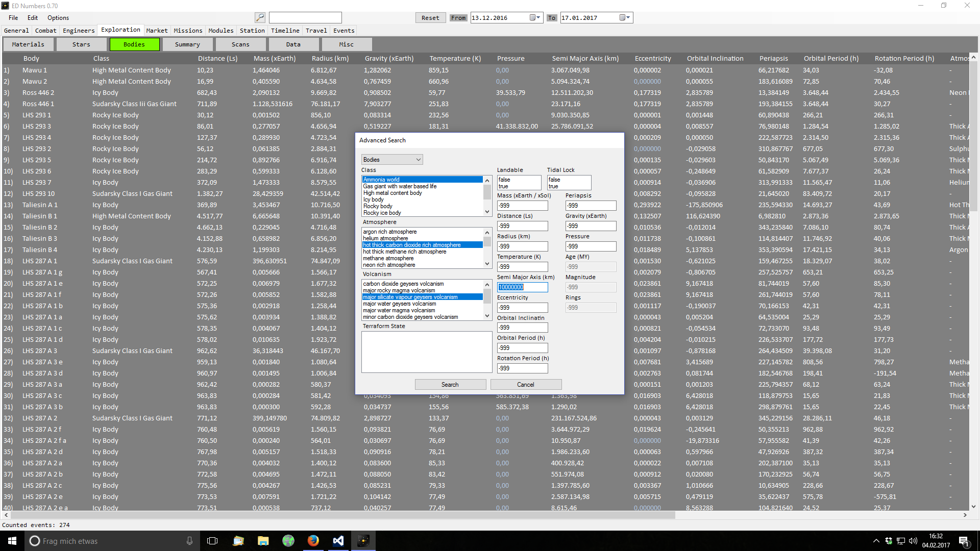
Task: Open the network tray icon
Action: coord(901,541)
